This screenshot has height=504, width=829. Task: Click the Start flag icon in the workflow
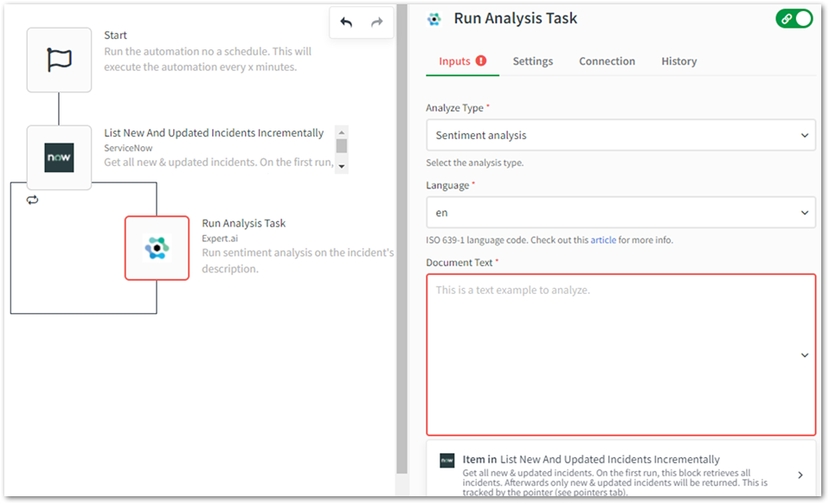point(59,59)
